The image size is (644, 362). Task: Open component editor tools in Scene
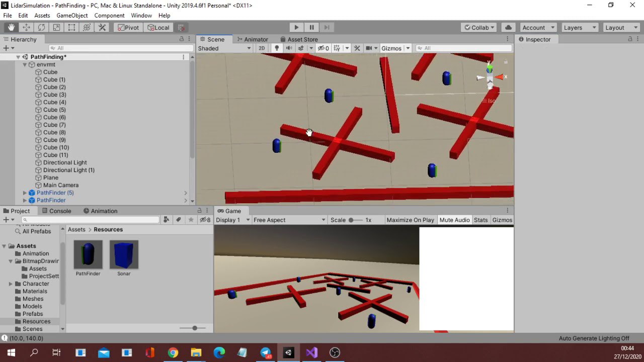(357, 48)
